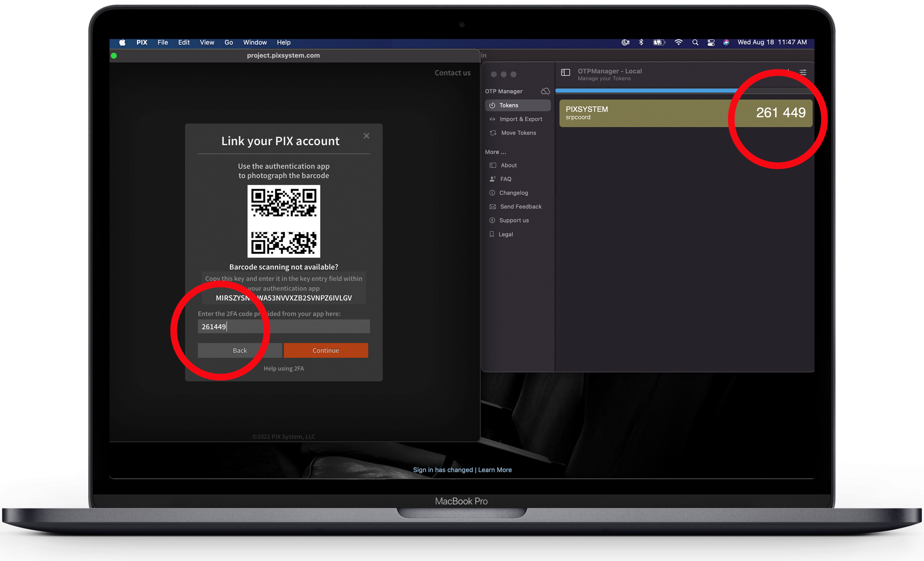Viewport: 924px width, 561px height.
Task: Open the Changelog sidebar entry
Action: click(513, 193)
